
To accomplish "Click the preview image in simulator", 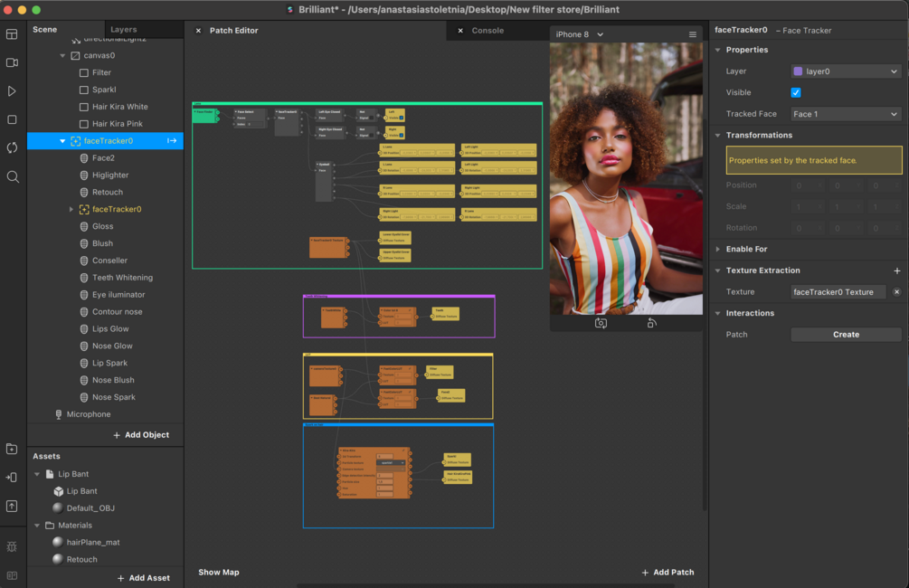I will [626, 178].
